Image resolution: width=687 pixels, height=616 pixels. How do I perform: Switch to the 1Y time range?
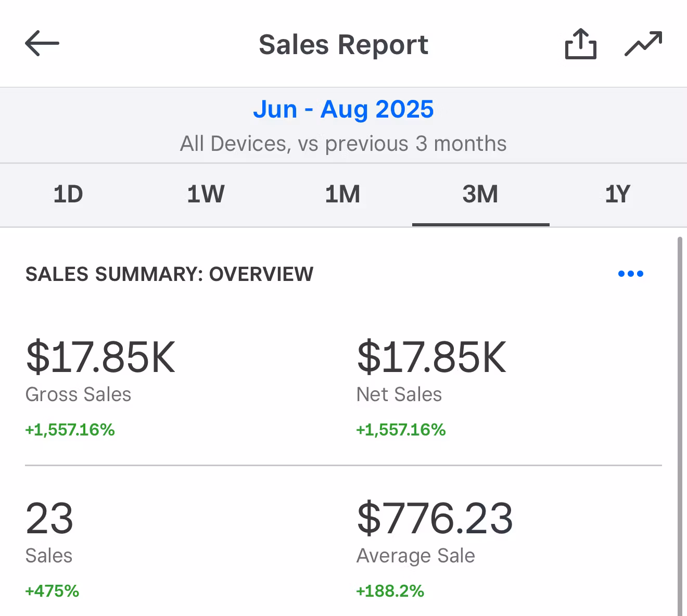coord(617,195)
